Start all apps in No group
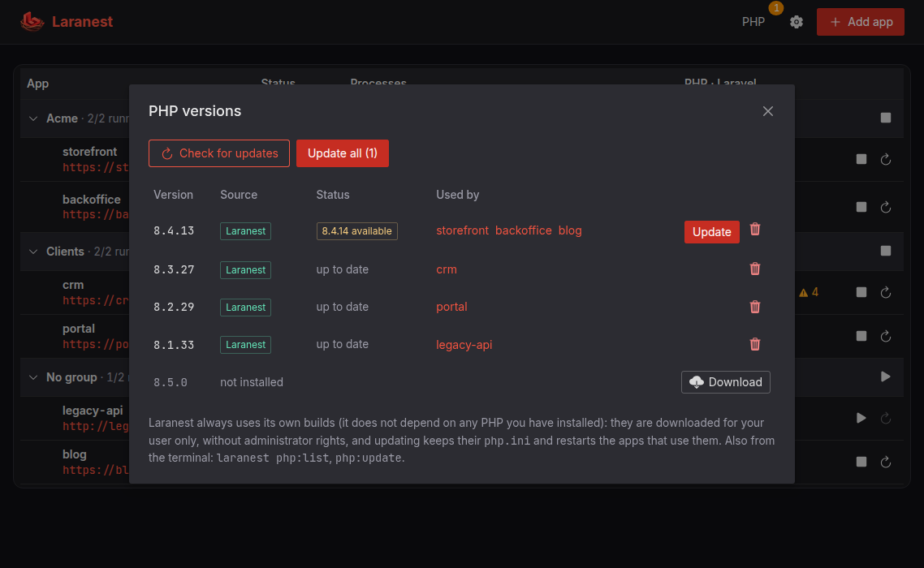 click(x=885, y=377)
